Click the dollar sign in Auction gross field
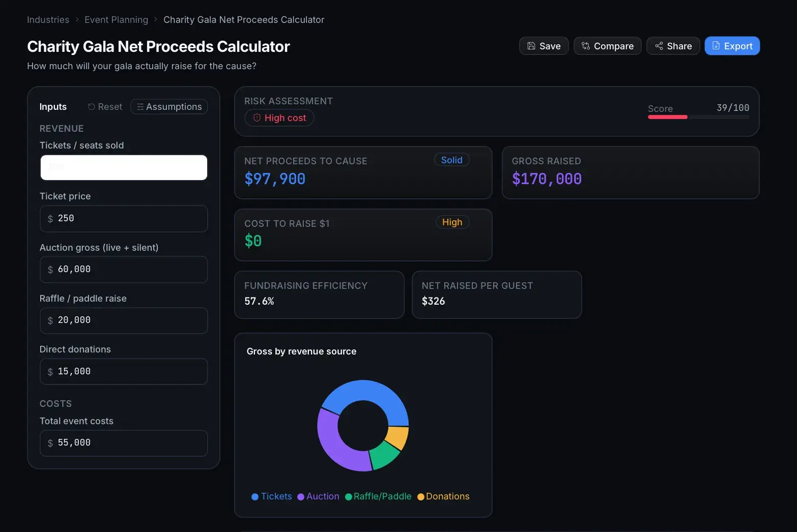The height and width of the screenshot is (532, 797). [x=50, y=270]
